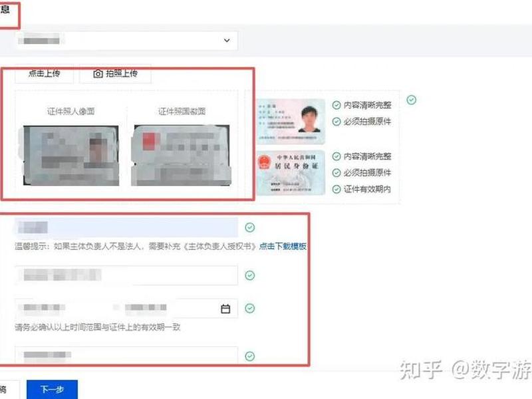
Task: Click the 点击下载模板 link
Action: click(x=283, y=246)
